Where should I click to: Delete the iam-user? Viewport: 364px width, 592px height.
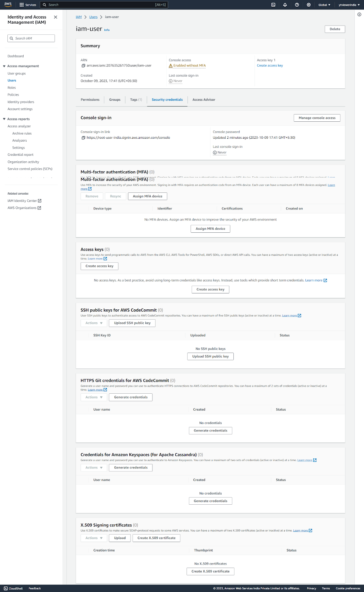click(335, 29)
